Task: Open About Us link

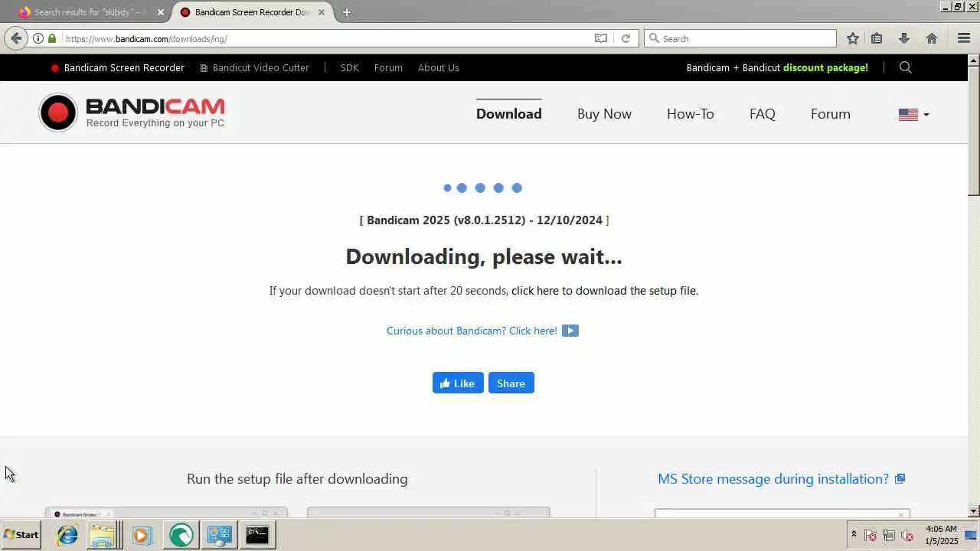Action: pos(439,67)
